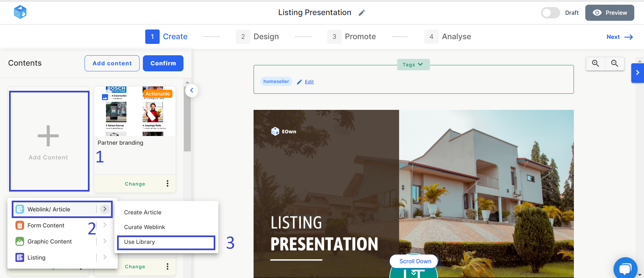Open the chat support bubble
644x278 pixels.
(625, 268)
